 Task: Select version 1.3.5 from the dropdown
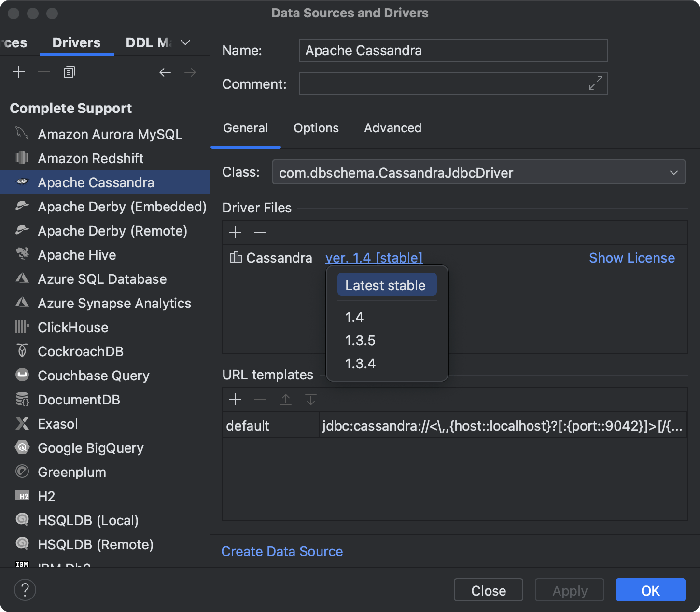point(360,340)
